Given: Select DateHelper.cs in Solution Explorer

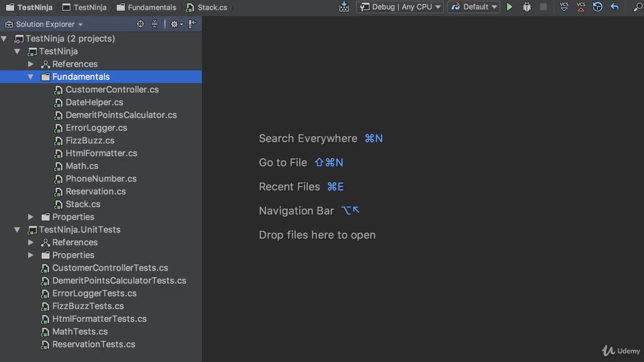Looking at the screenshot, I should pos(95,102).
